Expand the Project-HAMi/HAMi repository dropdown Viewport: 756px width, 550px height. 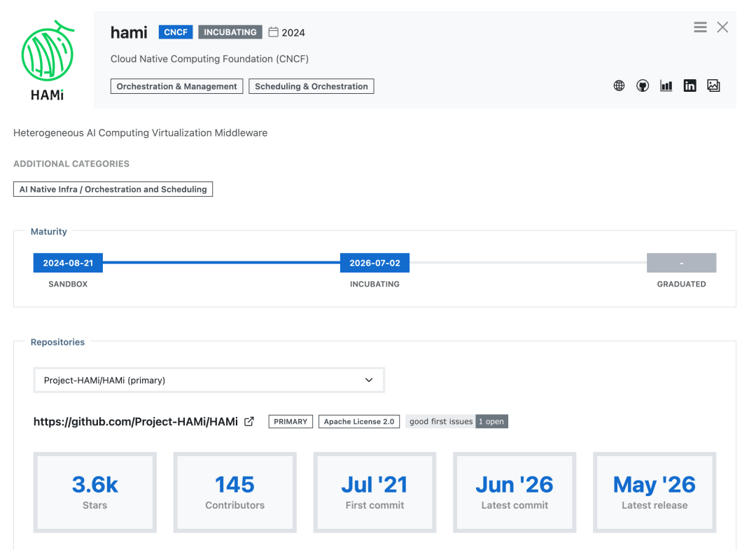209,380
